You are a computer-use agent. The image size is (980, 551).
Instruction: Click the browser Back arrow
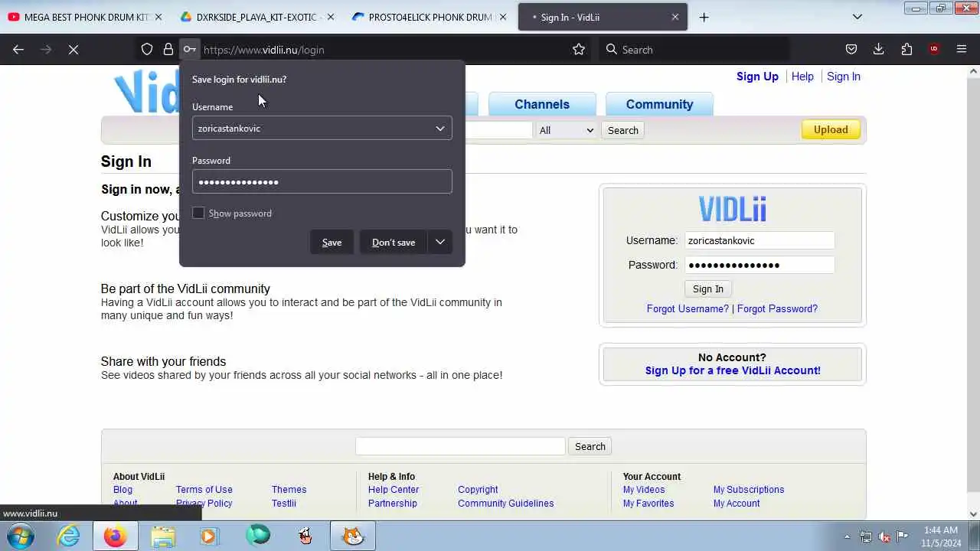point(18,50)
